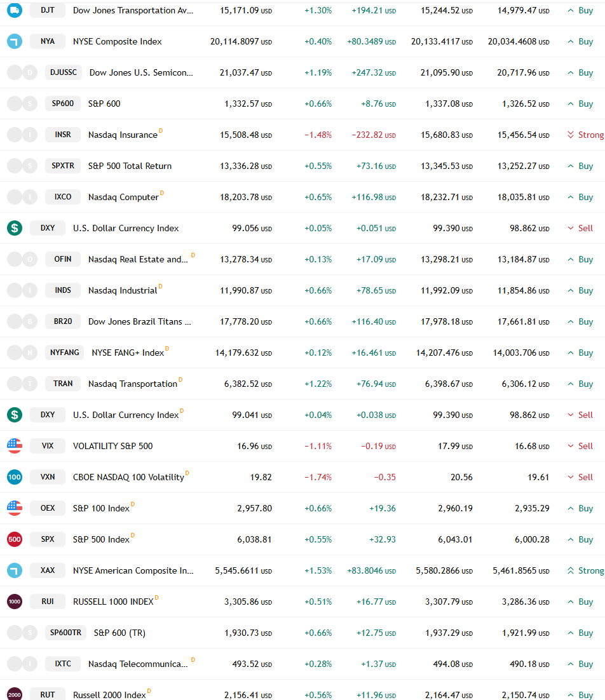Click the XAX blue logo icon
Viewport: 605px width, 700px height.
(x=15, y=570)
